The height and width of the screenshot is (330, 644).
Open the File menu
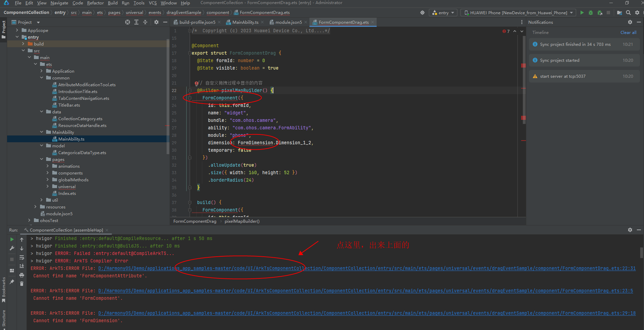18,3
